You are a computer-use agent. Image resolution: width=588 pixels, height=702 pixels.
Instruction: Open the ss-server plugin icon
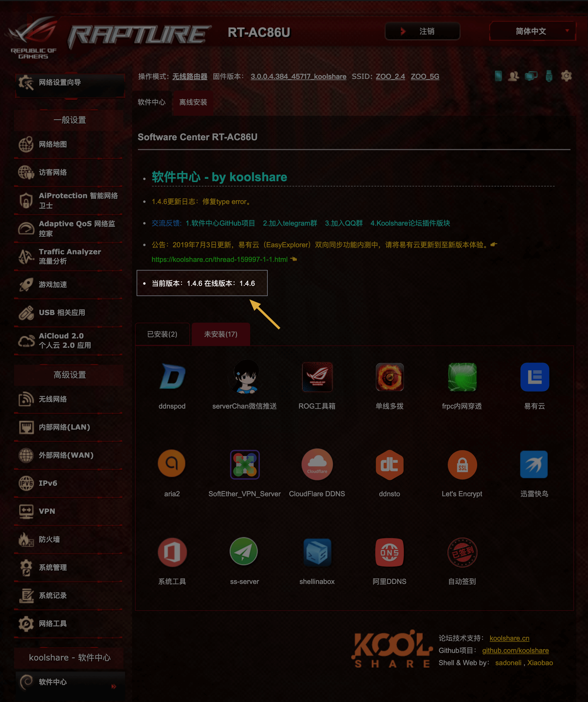(x=244, y=551)
